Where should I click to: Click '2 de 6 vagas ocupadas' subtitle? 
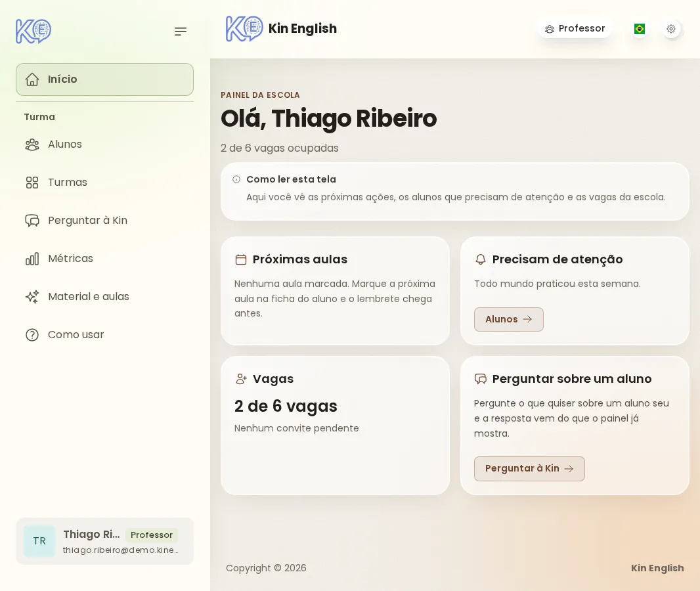pyautogui.click(x=280, y=148)
